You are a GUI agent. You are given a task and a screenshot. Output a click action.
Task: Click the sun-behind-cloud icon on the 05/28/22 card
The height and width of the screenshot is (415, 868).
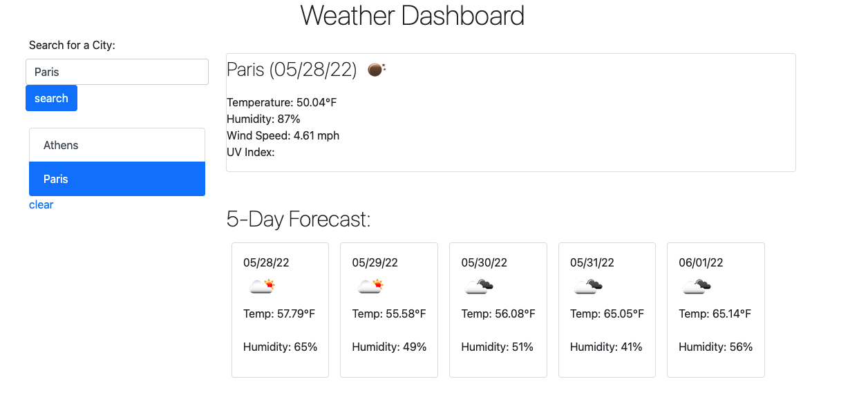coord(262,285)
